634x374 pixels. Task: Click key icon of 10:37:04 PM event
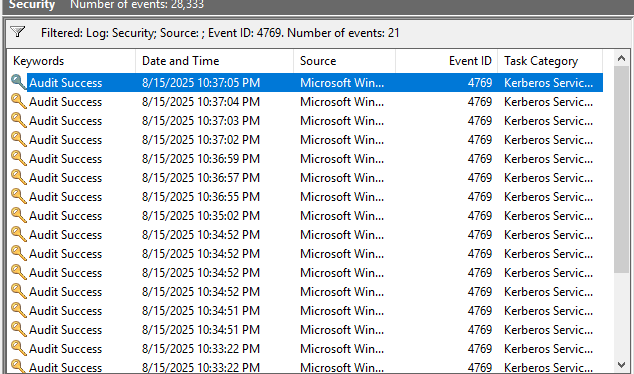18,101
